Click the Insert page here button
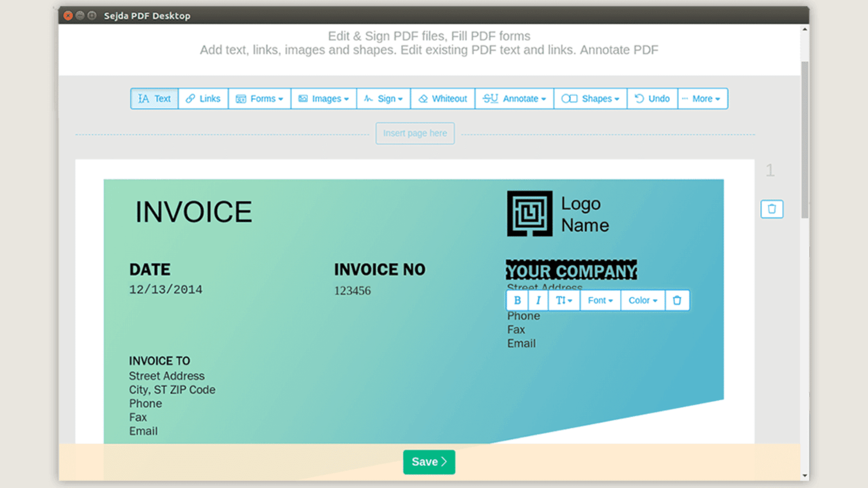 [x=415, y=133]
